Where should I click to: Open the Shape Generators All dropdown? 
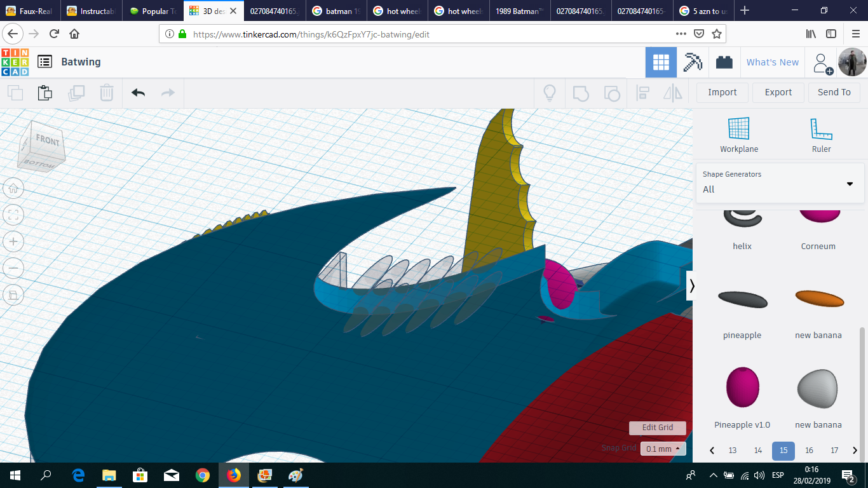point(779,183)
